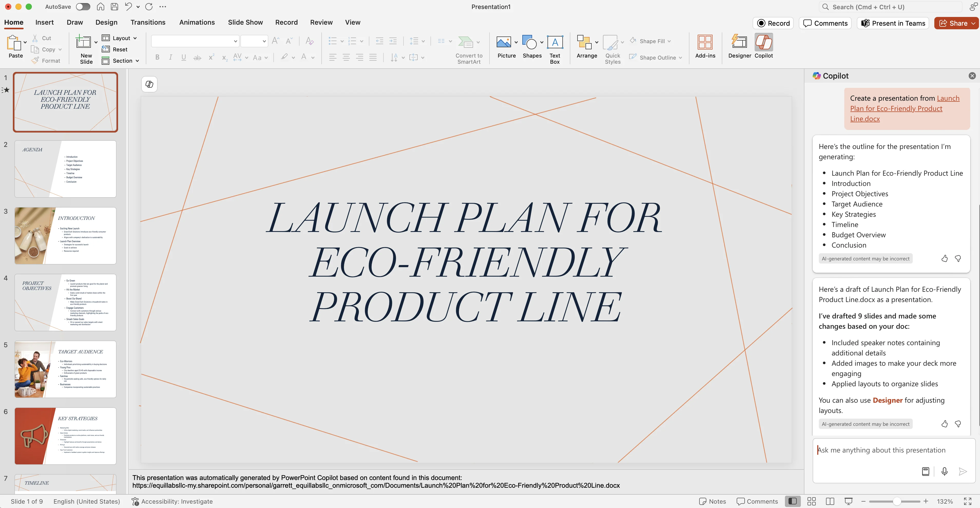Viewport: 980px width, 508px height.
Task: Click the microphone icon in Copilot
Action: pos(944,472)
